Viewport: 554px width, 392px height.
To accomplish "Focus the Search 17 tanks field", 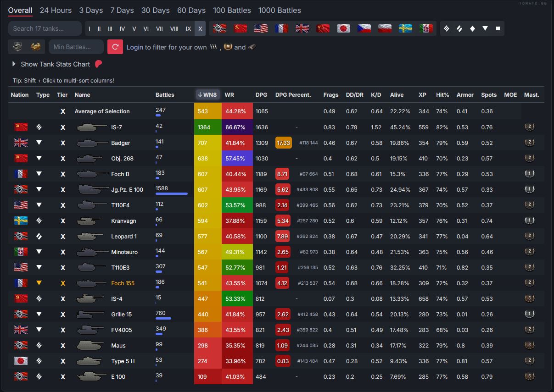I will tap(45, 28).
